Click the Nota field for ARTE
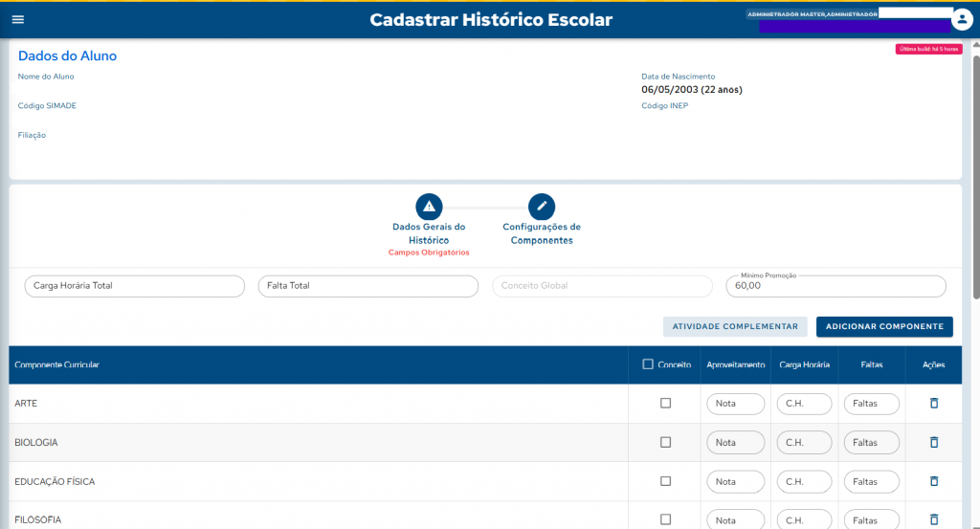The height and width of the screenshot is (529, 980). (735, 404)
